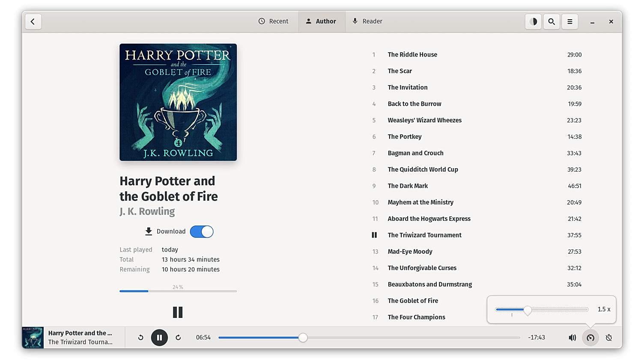Select The Triwizard Tournament chapter title
644x362 pixels.
[424, 235]
